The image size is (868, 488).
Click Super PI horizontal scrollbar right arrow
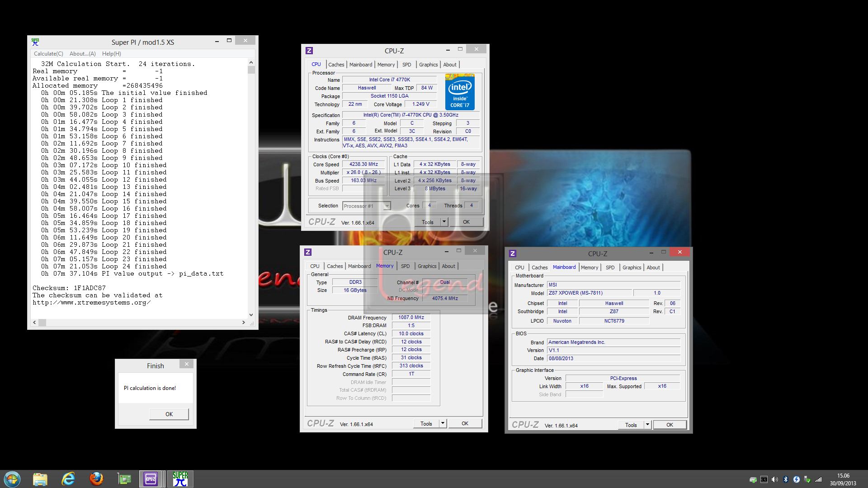click(244, 323)
